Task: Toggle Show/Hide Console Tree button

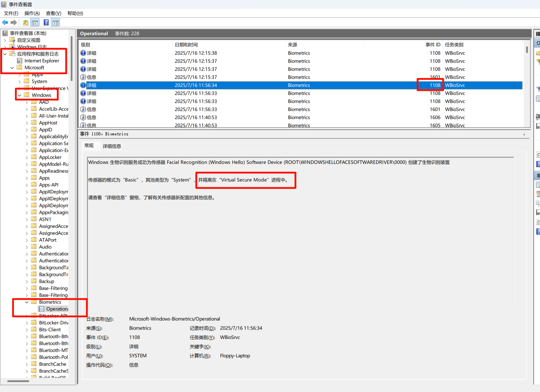Action: click(x=35, y=23)
